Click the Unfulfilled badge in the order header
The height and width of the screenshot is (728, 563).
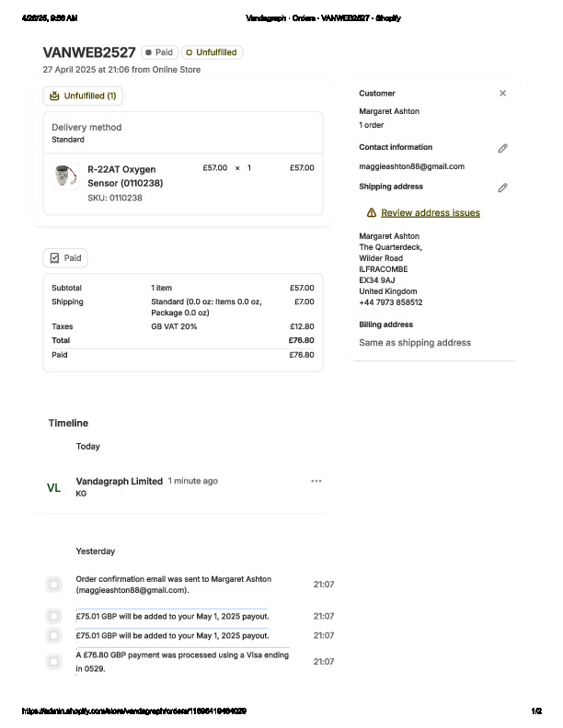(x=212, y=52)
